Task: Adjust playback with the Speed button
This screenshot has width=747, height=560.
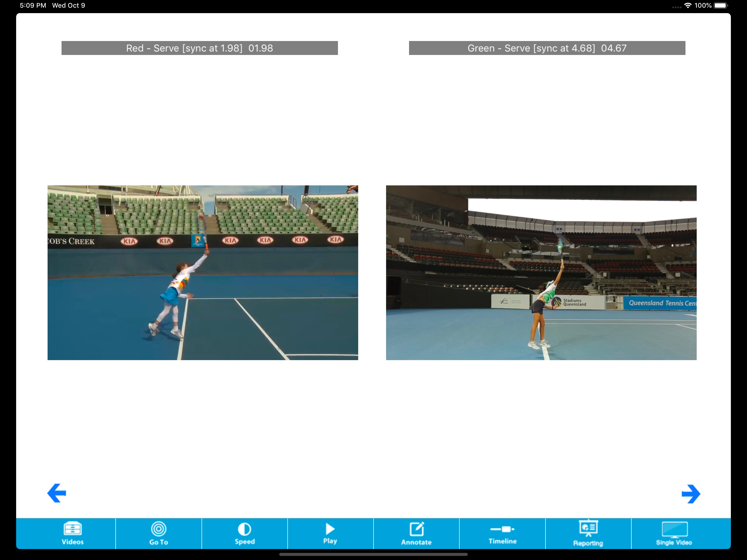Action: point(244,533)
